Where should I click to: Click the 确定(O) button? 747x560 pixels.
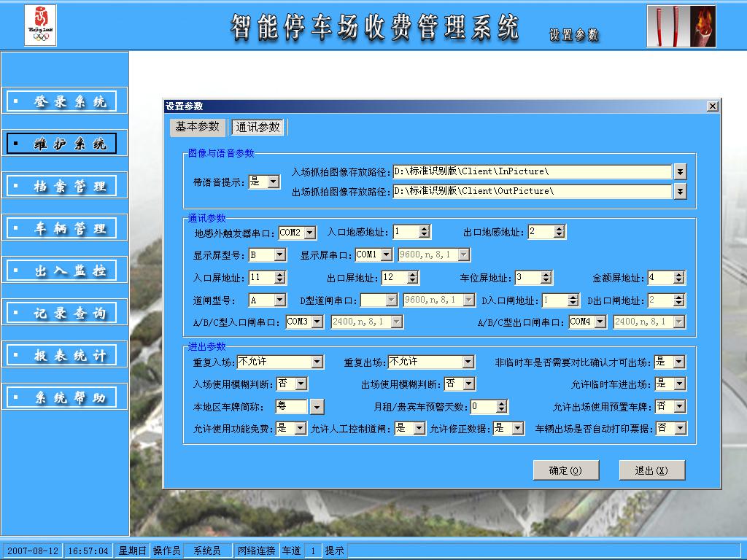(565, 470)
